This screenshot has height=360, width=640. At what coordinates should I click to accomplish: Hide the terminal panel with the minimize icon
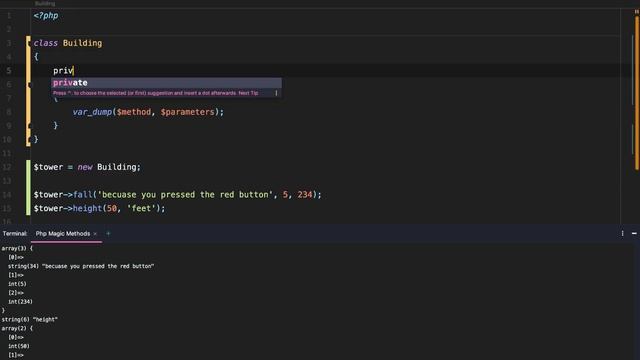(x=634, y=233)
